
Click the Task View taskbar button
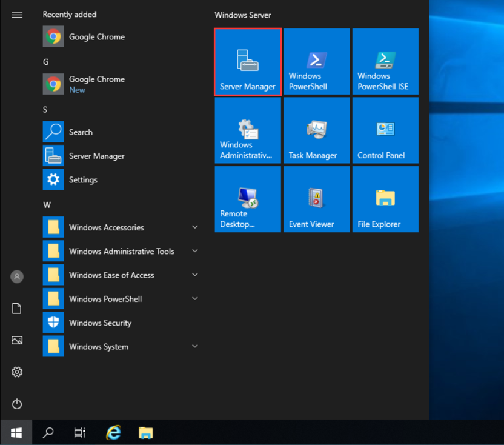(79, 433)
